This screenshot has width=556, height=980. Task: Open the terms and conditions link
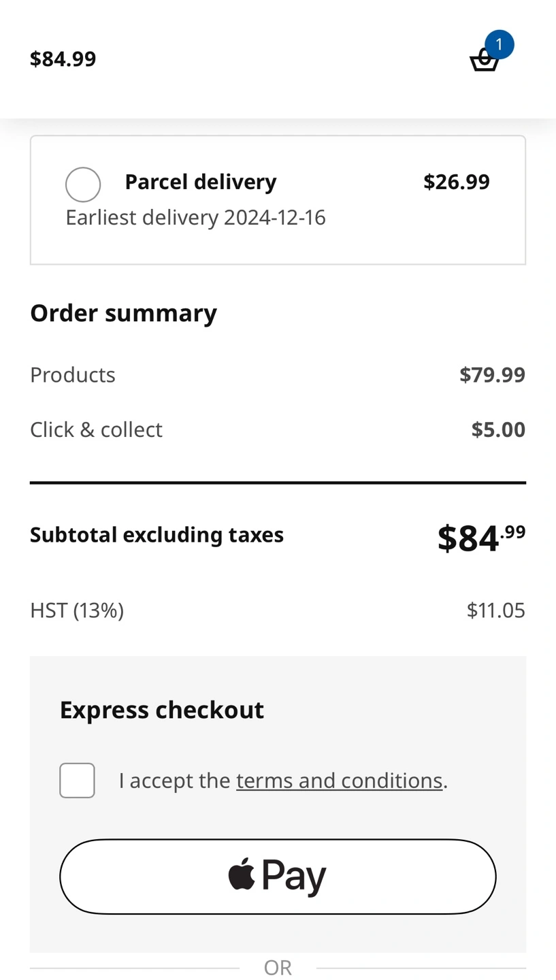[339, 780]
